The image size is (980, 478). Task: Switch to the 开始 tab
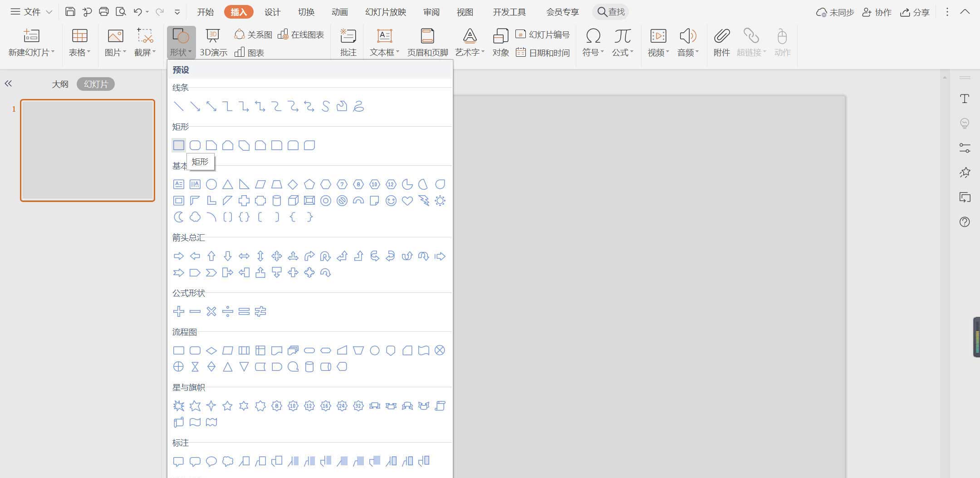(206, 12)
